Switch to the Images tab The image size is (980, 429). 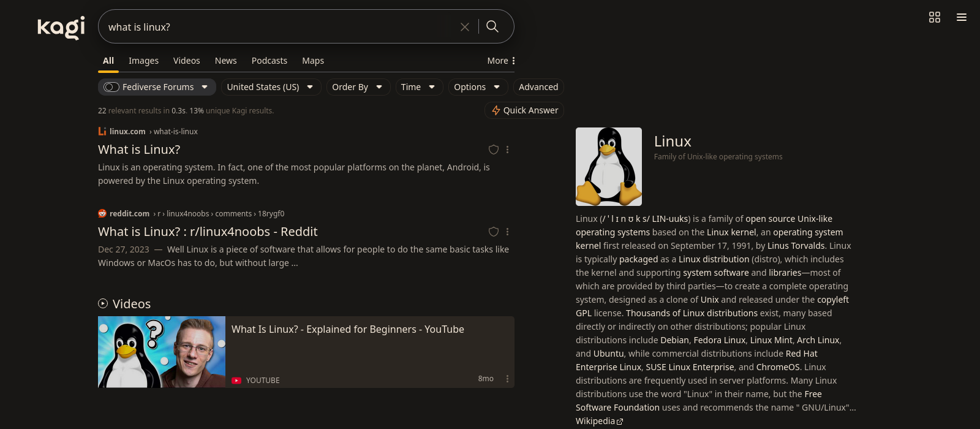click(x=143, y=61)
